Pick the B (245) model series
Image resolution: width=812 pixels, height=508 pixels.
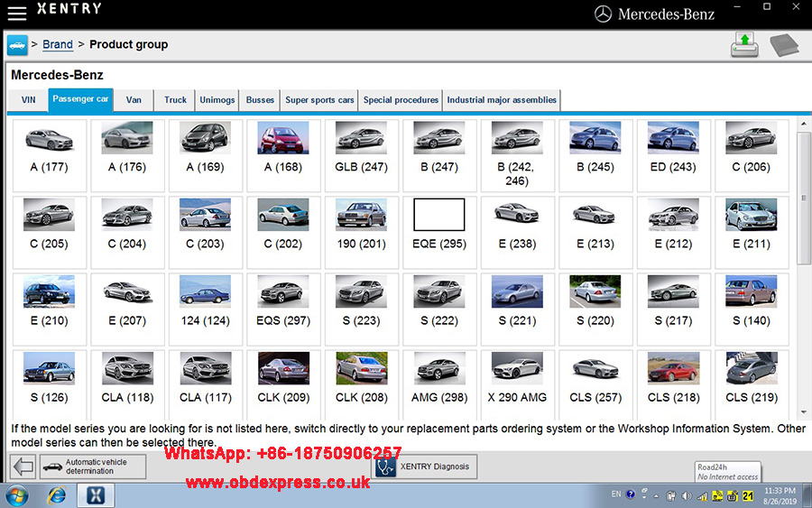click(x=595, y=155)
